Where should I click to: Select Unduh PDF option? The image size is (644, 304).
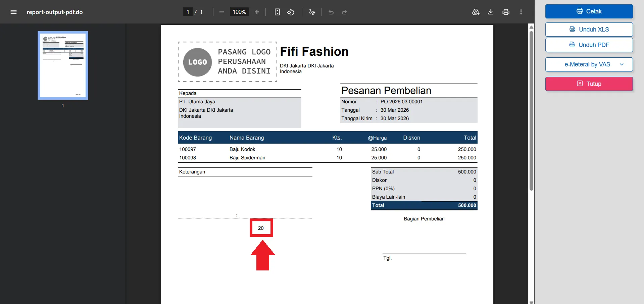click(589, 45)
